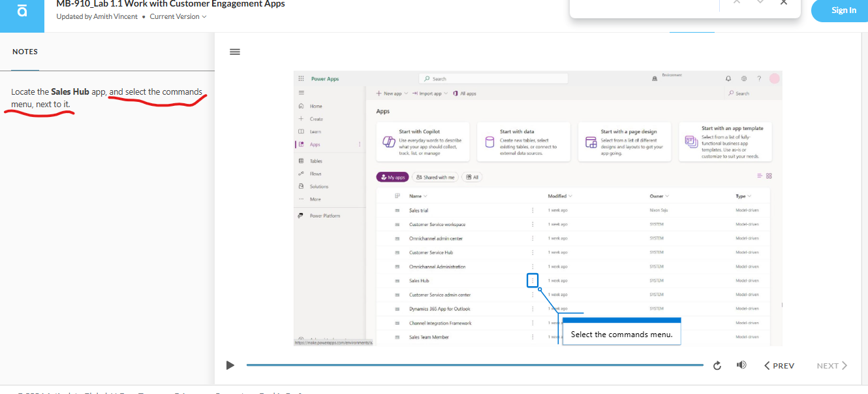Open commands menu for Customer Service admin center
868x394 pixels.
(533, 295)
